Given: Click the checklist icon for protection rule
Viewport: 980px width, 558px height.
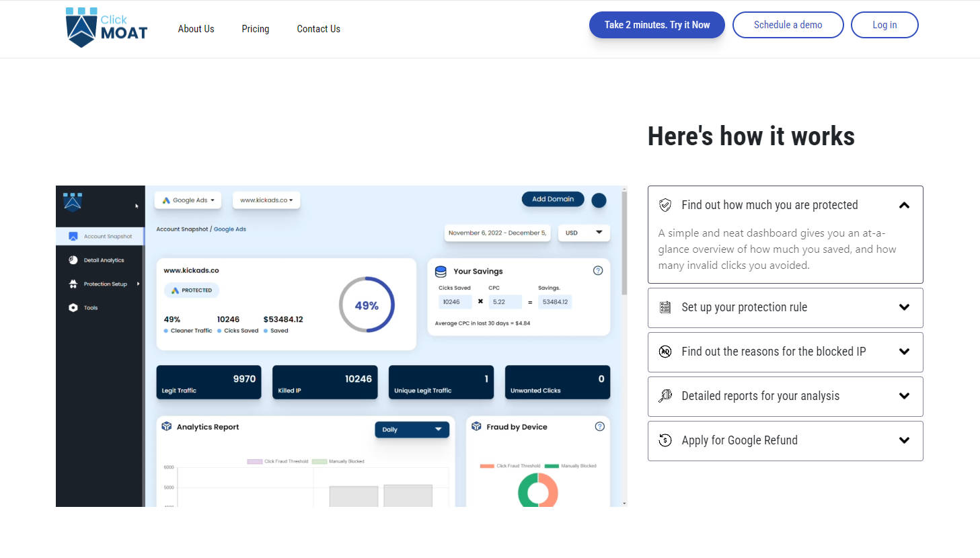Looking at the screenshot, I should [x=665, y=307].
